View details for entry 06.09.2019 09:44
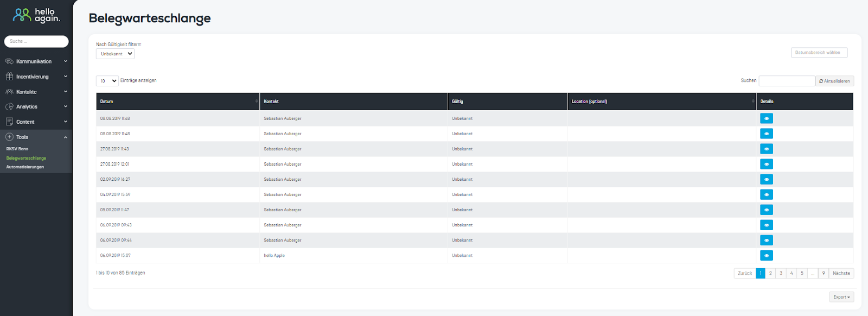The width and height of the screenshot is (868, 316). pos(767,240)
